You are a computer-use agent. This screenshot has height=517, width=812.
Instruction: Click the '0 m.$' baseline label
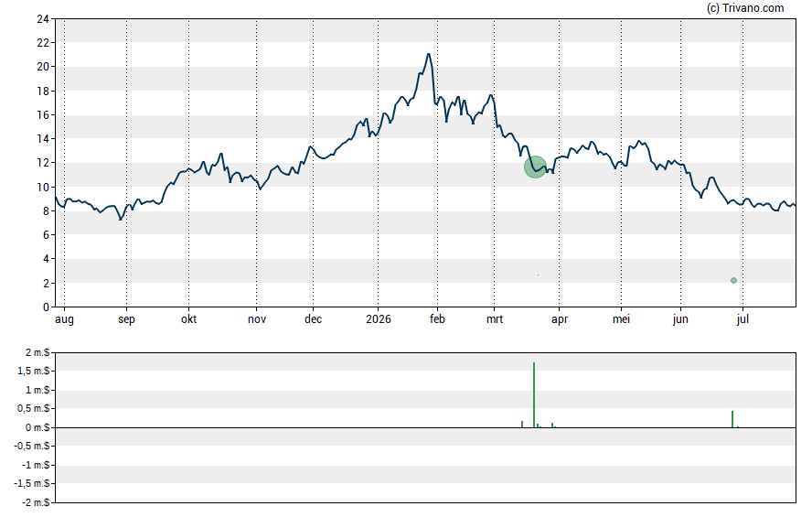coord(37,427)
